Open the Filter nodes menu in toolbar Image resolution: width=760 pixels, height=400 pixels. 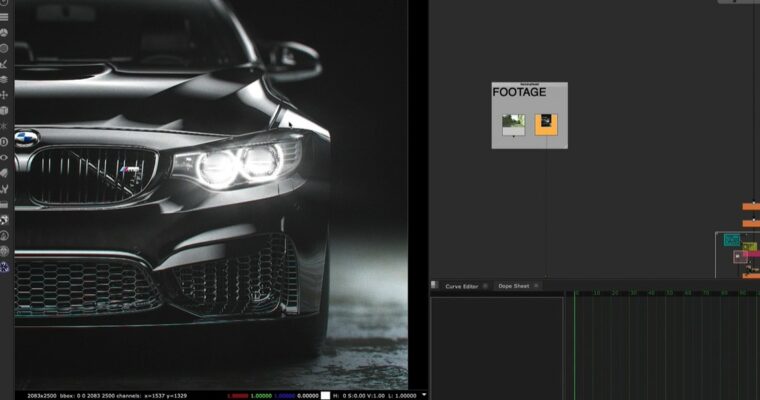click(4, 48)
